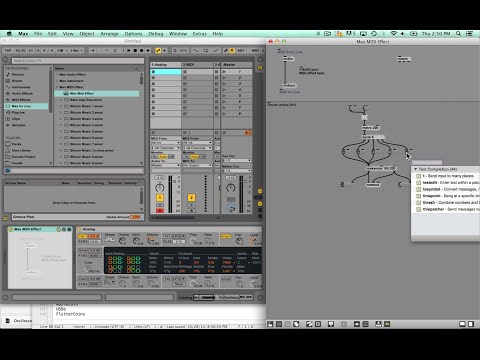Click the Master track pan knob
This screenshot has width=480, height=360.
(231, 188)
